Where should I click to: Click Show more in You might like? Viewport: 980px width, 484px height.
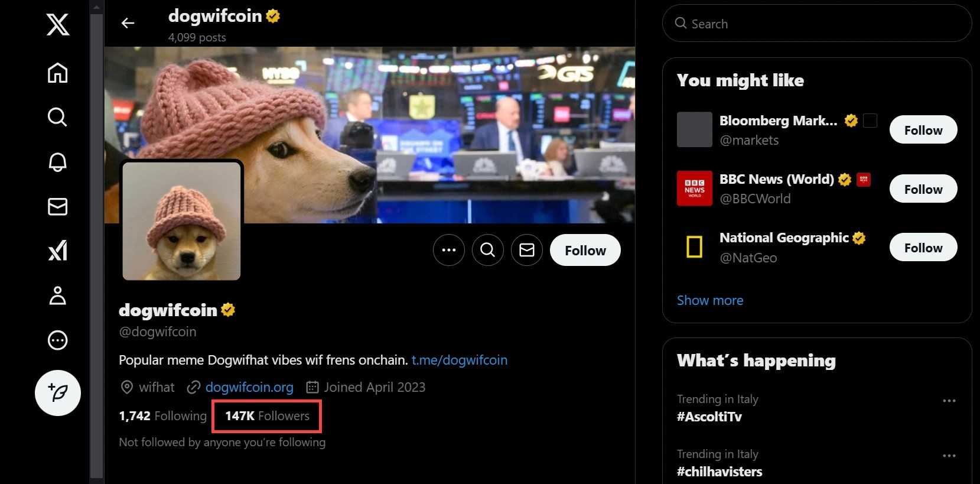710,300
